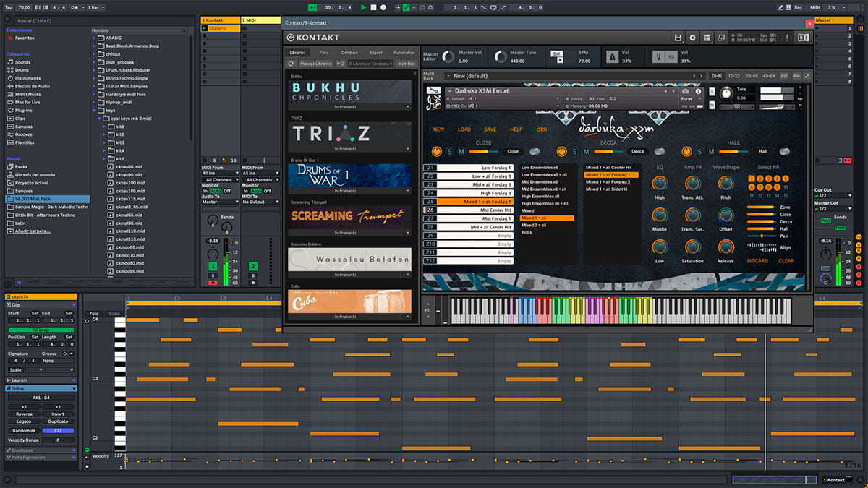Toggle clip Loop button
The height and width of the screenshot is (488, 868).
pyautogui.click(x=41, y=330)
